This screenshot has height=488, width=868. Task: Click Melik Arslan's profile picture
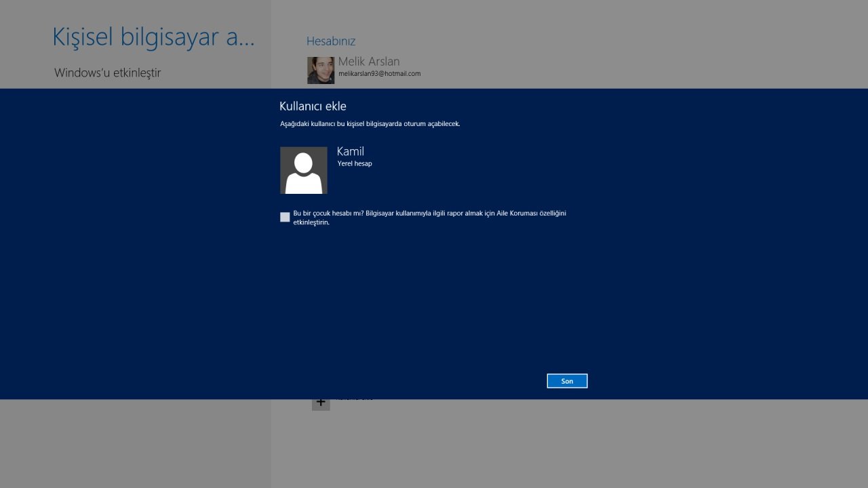click(321, 70)
